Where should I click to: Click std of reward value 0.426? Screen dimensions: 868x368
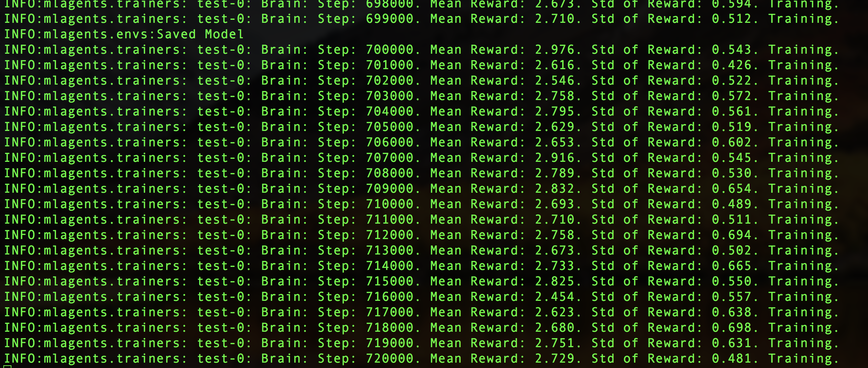[731, 65]
